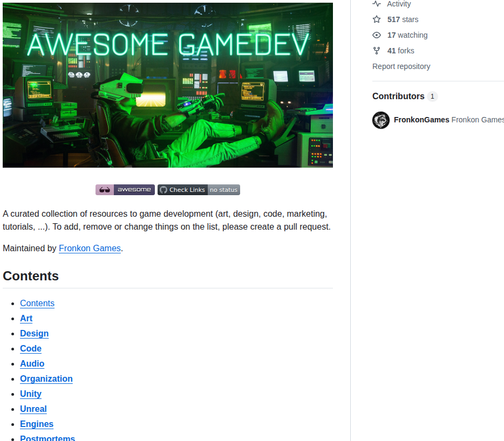Click the star icon beside 517 stars
504x441 pixels.
(x=377, y=19)
